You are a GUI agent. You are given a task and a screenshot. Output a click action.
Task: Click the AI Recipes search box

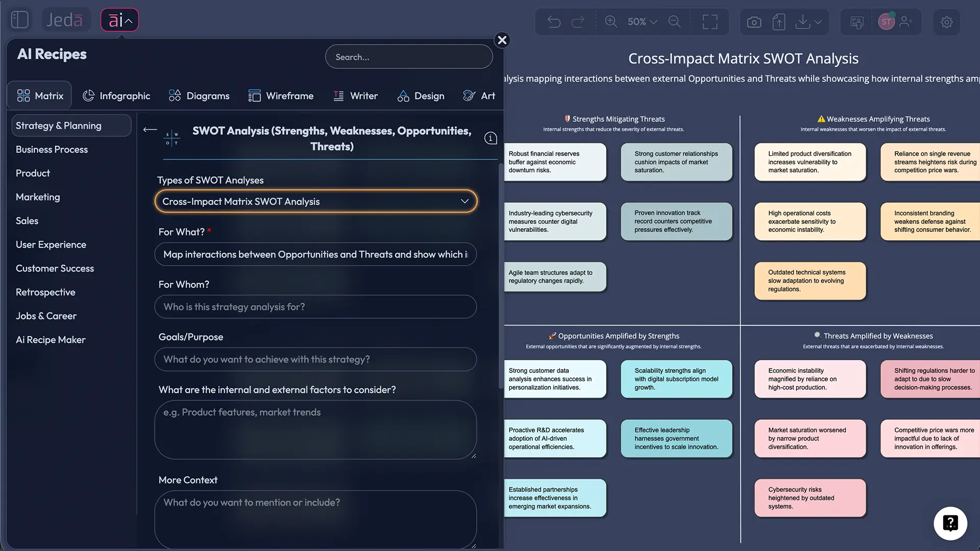[409, 57]
